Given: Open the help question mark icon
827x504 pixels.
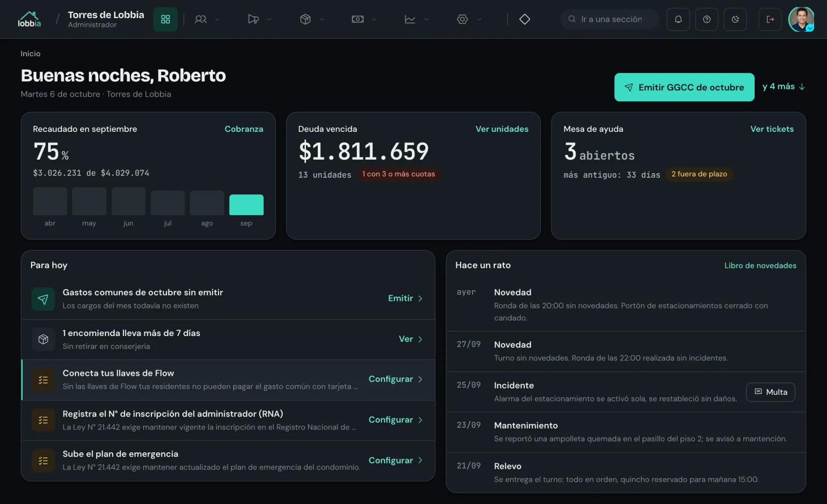Looking at the screenshot, I should click(707, 19).
